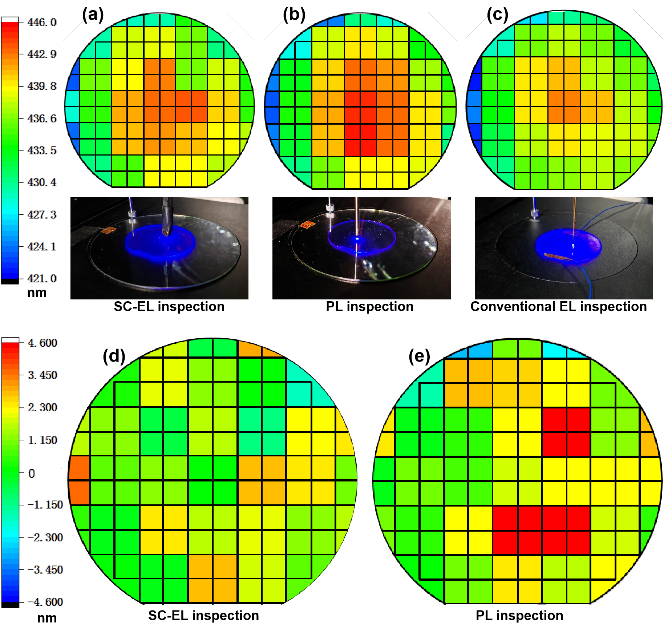Click the nm unit label under the upper scale
This screenshot has width=672, height=629.
[37, 293]
